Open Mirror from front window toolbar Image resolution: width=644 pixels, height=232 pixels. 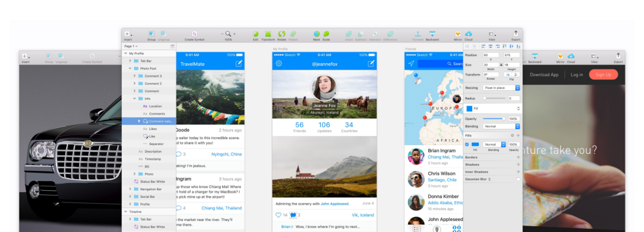point(458,34)
